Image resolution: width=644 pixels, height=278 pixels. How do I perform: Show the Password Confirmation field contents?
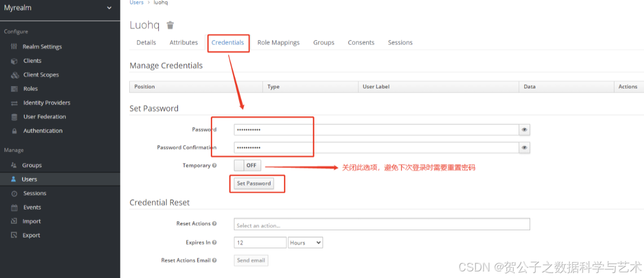point(525,147)
